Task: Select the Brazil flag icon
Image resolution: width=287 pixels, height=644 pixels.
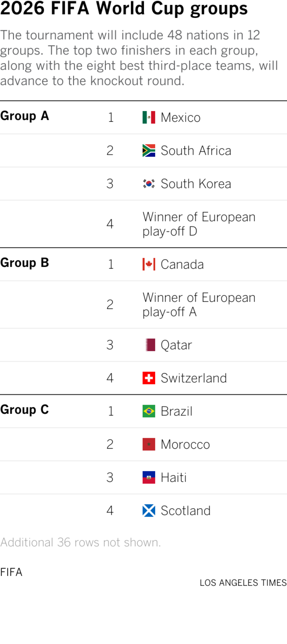Action: pos(149,411)
